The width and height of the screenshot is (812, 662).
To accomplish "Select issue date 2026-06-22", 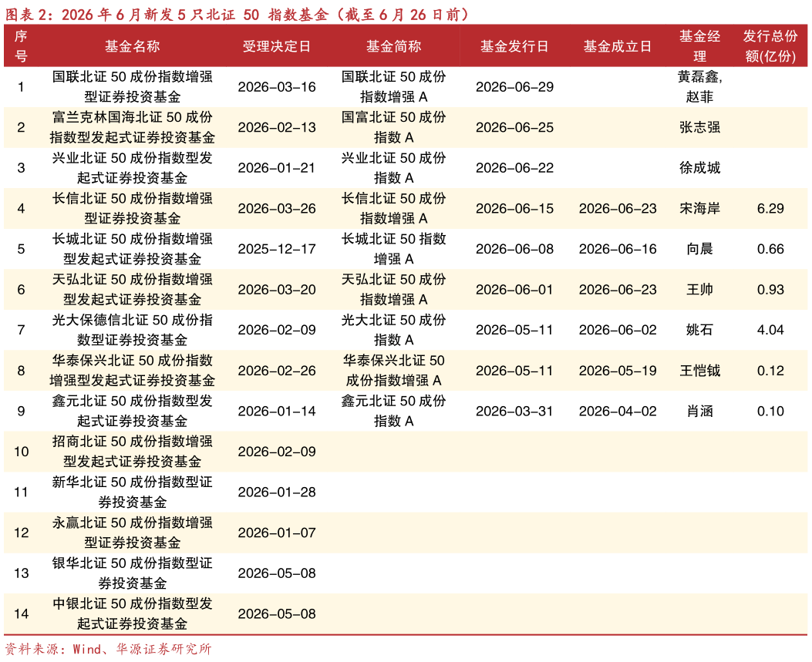I will [514, 168].
